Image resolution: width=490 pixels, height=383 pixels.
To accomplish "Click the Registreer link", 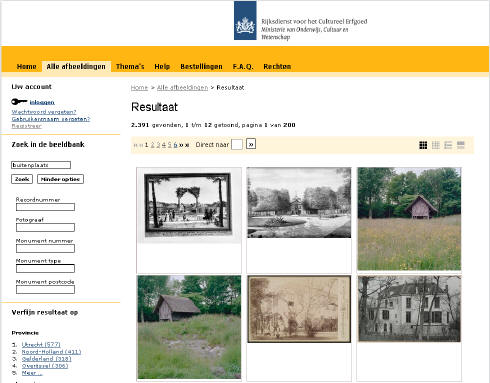I will (27, 126).
